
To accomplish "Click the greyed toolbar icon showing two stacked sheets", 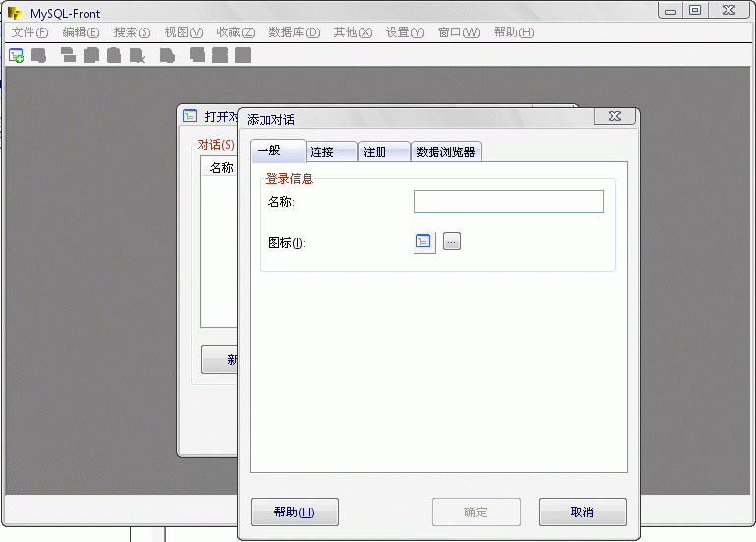I will [68, 55].
